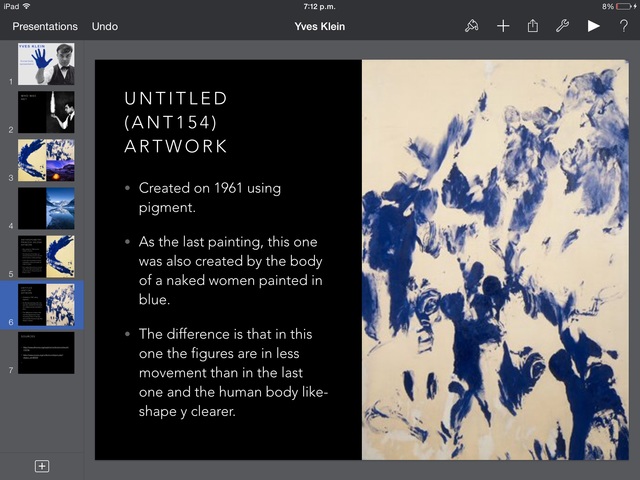Tap the Undo button
640x480 pixels.
point(105,26)
